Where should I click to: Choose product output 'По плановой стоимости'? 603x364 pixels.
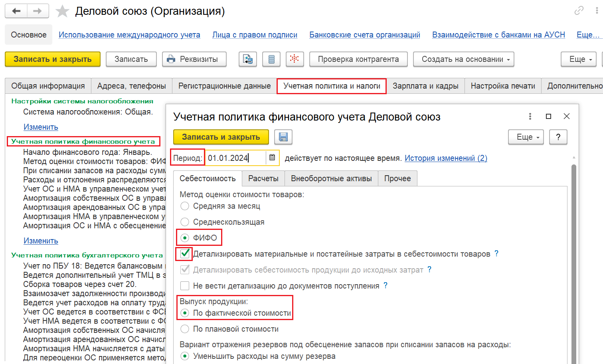(185, 329)
